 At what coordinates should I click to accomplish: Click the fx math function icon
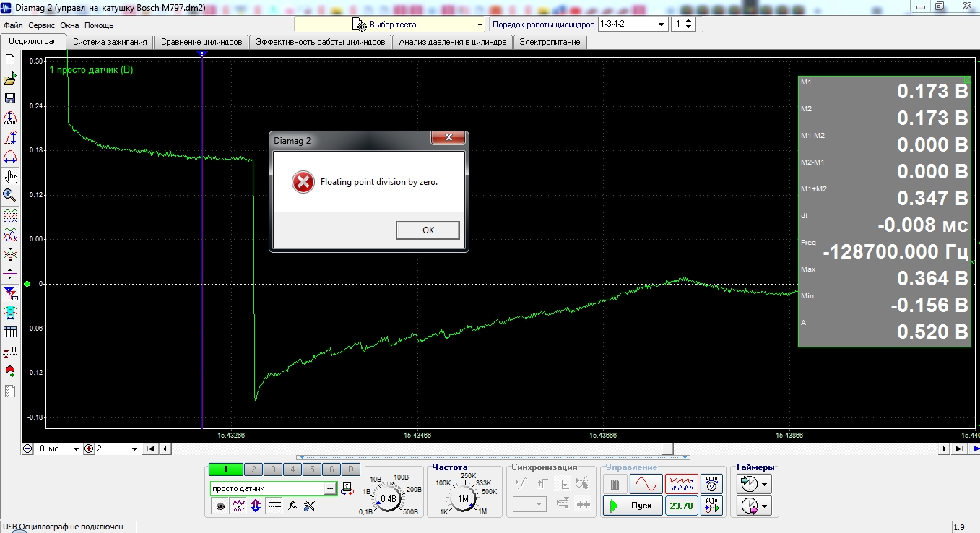tap(292, 506)
